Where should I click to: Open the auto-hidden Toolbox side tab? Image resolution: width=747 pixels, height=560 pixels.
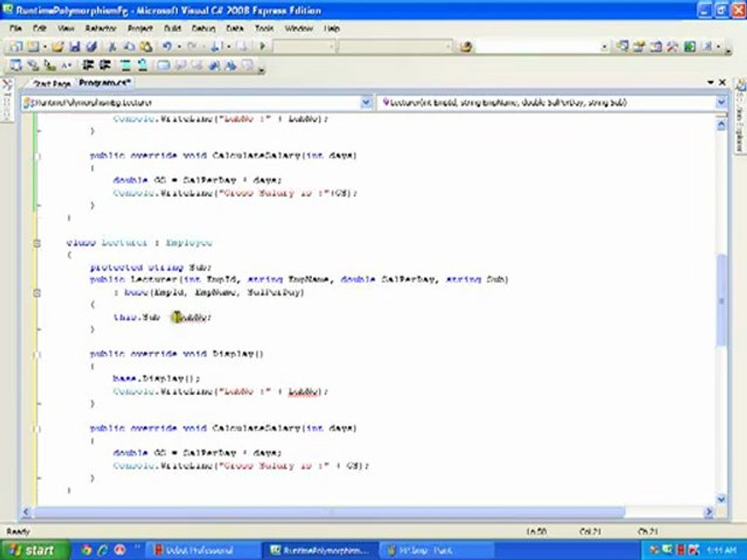point(7,99)
